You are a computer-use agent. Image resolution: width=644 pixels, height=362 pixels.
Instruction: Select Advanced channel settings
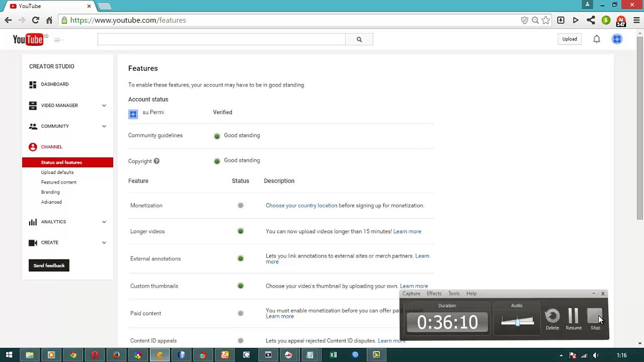51,202
